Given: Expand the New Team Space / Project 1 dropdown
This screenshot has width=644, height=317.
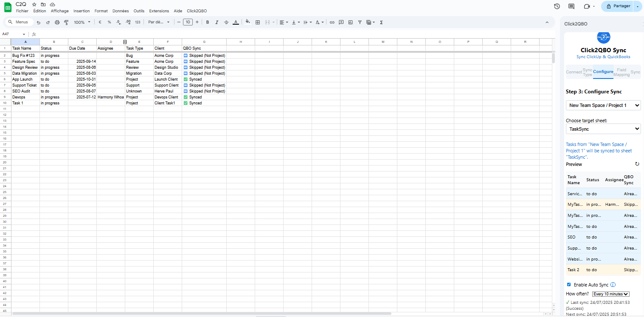Looking at the screenshot, I should [603, 105].
